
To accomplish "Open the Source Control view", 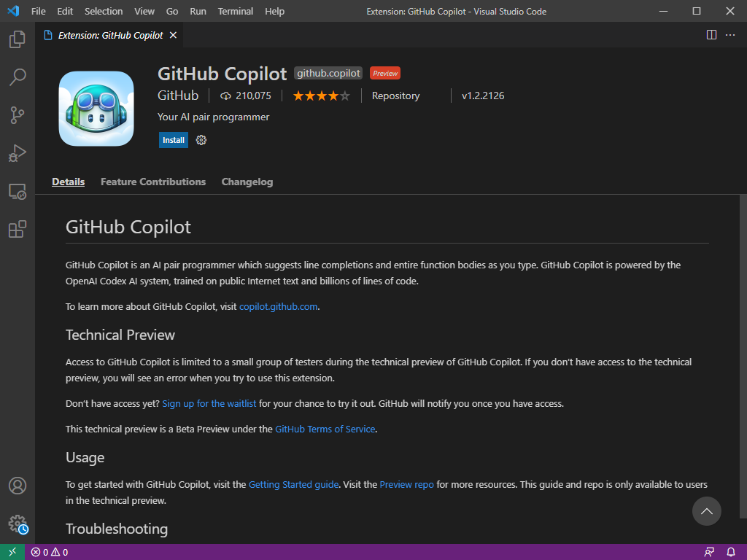I will (x=18, y=115).
